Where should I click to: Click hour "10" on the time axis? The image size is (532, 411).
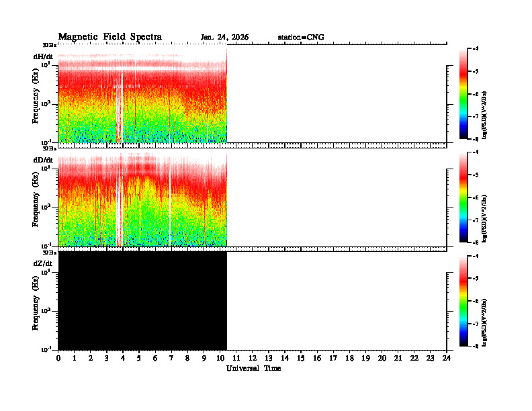220,359
